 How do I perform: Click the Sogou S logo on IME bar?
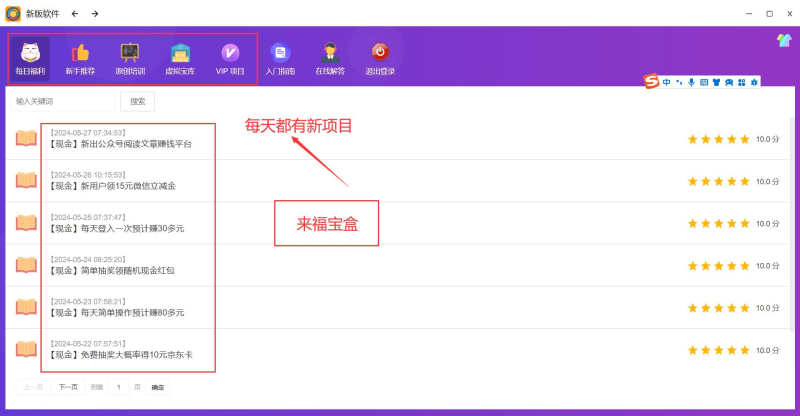tap(651, 81)
